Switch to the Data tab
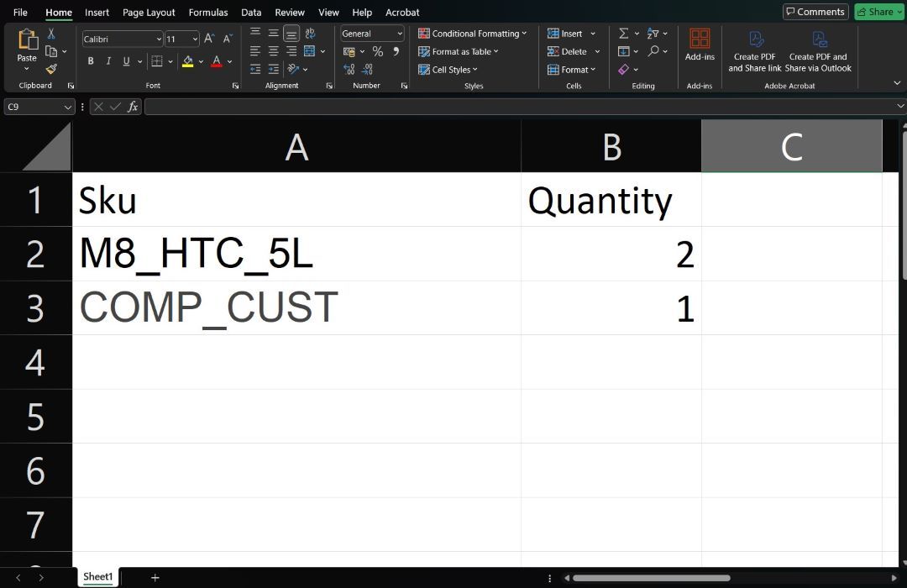The height and width of the screenshot is (588, 907). point(251,12)
